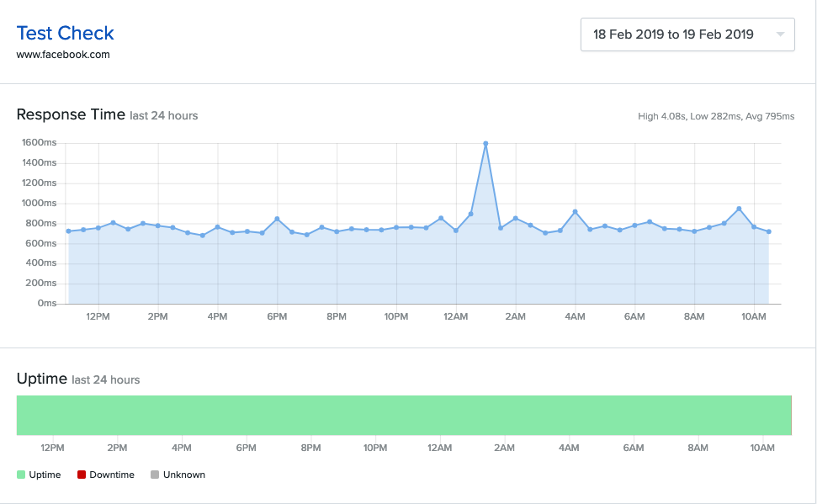Viewport: 817px width, 504px height.
Task: Click the Unknown legend label
Action: coord(184,475)
